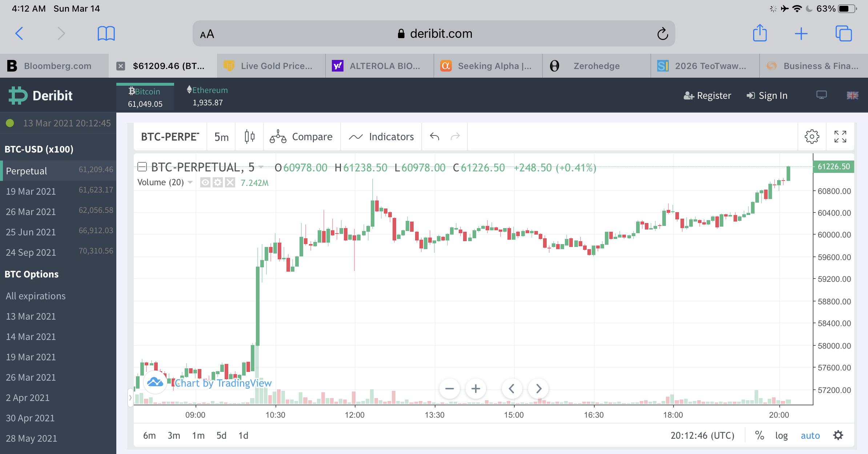Select the 1d time range button
Viewport: 868px width, 454px height.
tap(243, 435)
